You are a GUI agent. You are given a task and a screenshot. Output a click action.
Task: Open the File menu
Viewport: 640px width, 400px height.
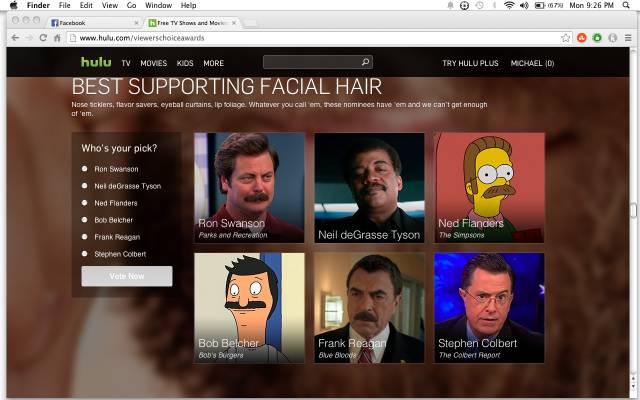point(64,5)
